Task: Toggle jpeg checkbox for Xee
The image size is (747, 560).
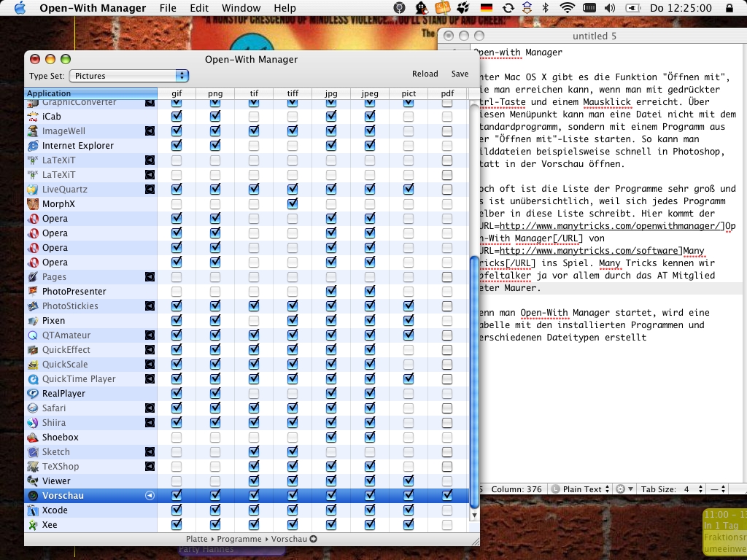Action: [370, 525]
